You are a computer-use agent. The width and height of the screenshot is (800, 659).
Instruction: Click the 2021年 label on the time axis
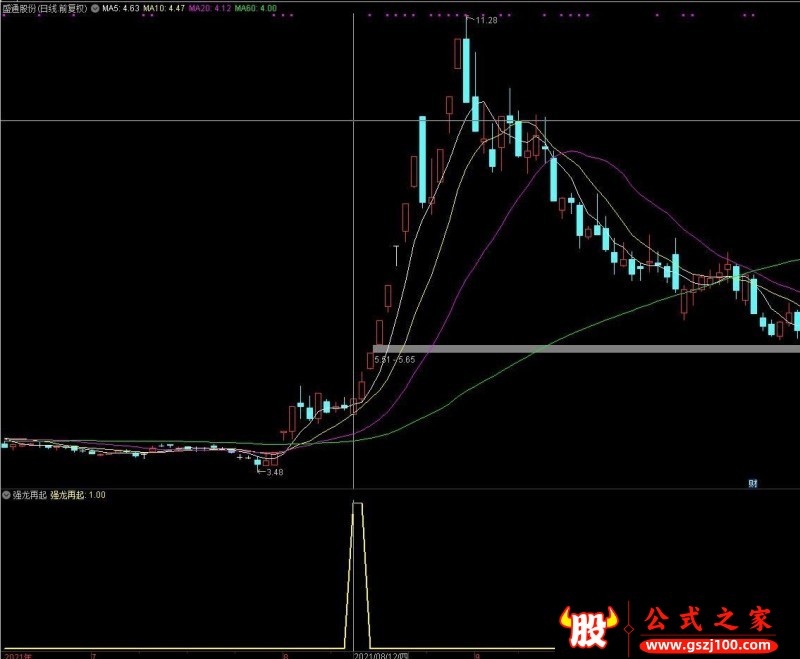(x=18, y=656)
